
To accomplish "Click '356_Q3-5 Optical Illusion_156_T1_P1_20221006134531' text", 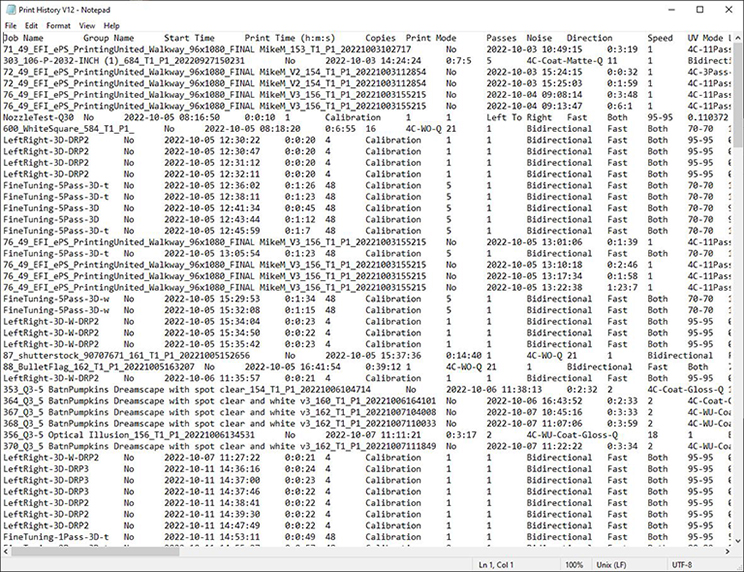I will [129, 435].
